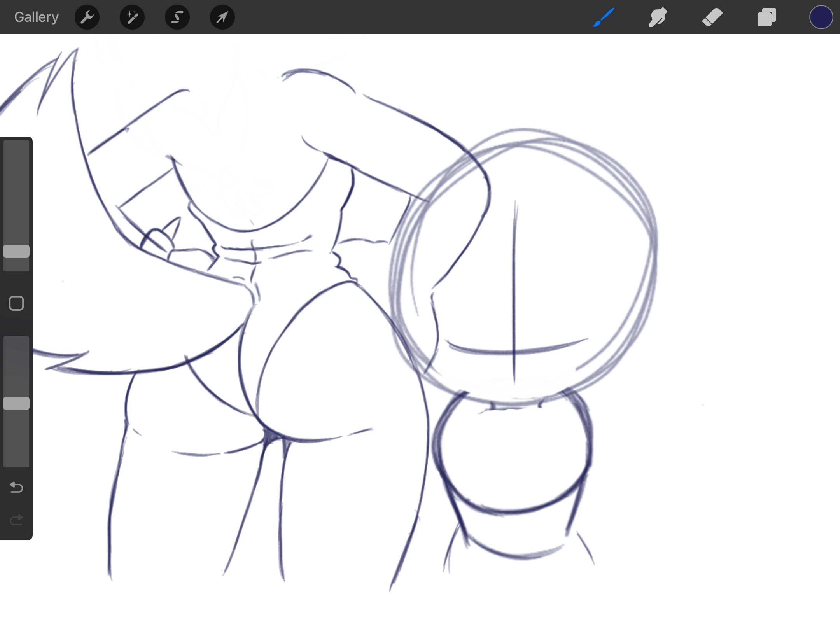Return to the Gallery

click(x=36, y=17)
